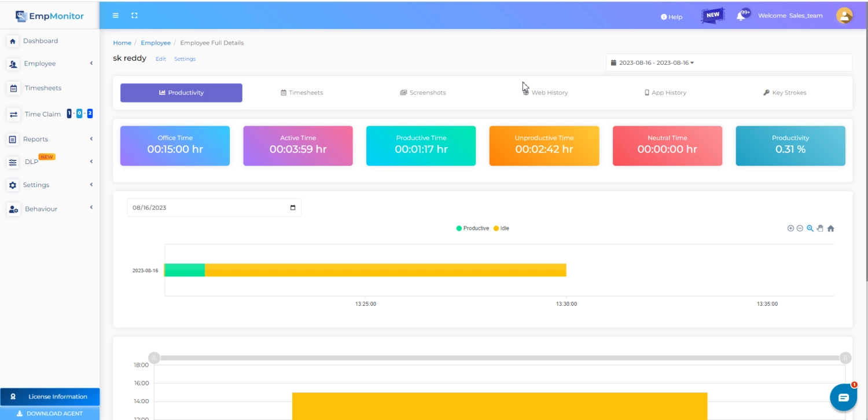This screenshot has height=420, width=868.
Task: Click the 08/16/2023 date input field
Action: tap(208, 207)
